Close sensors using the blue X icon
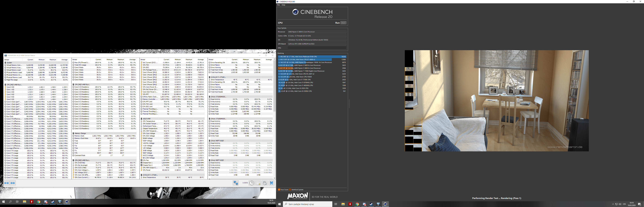644x207 pixels. (x=272, y=183)
